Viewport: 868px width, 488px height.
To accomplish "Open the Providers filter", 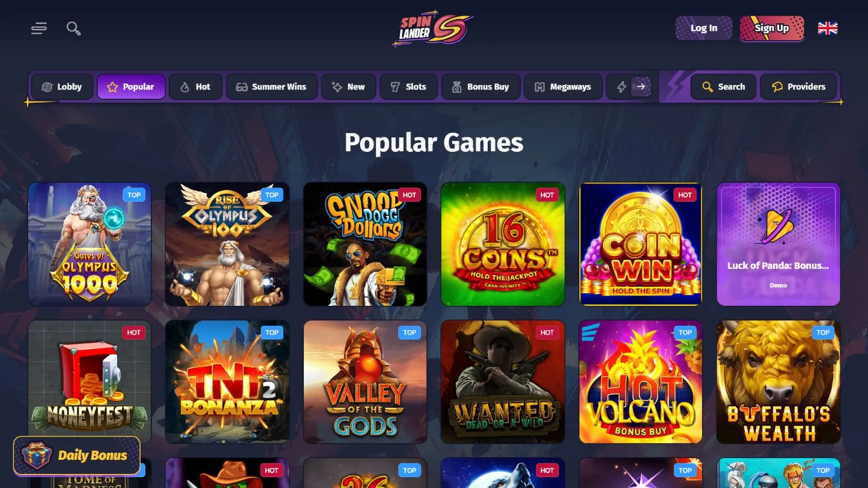I will [x=798, y=87].
